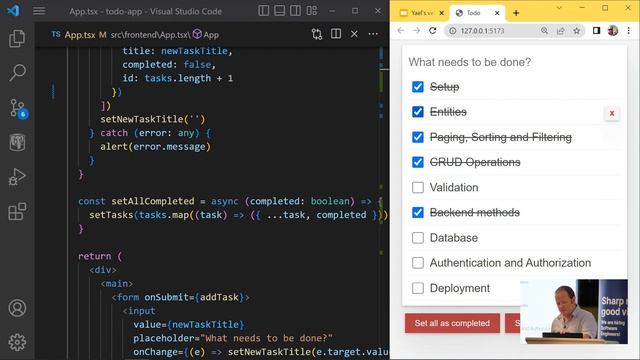640x360 pixels.
Task: Open the browser side panel icon
Action: (596, 31)
